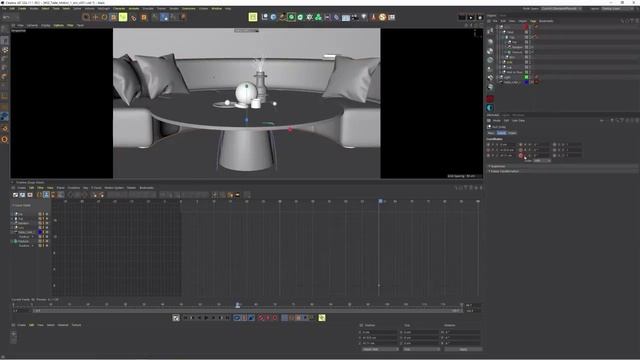Toggle P.Y keyframe dot in Coordinates

click(x=488, y=150)
